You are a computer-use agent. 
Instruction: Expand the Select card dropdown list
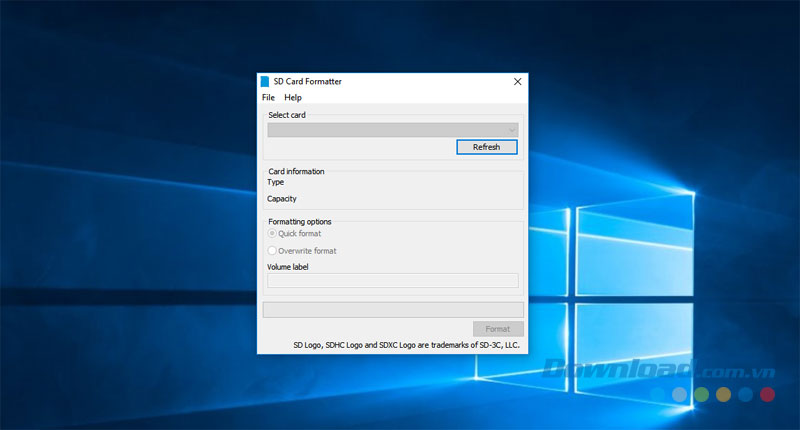[392, 130]
